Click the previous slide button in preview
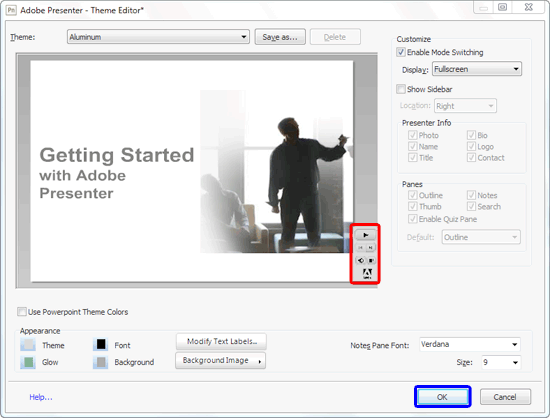Viewport: 550px width, 418px height. [x=360, y=248]
